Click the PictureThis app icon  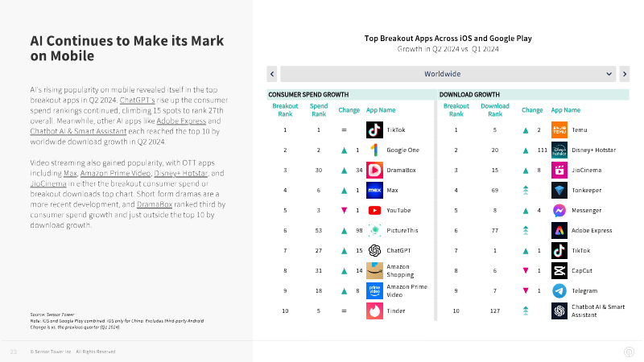[374, 230]
